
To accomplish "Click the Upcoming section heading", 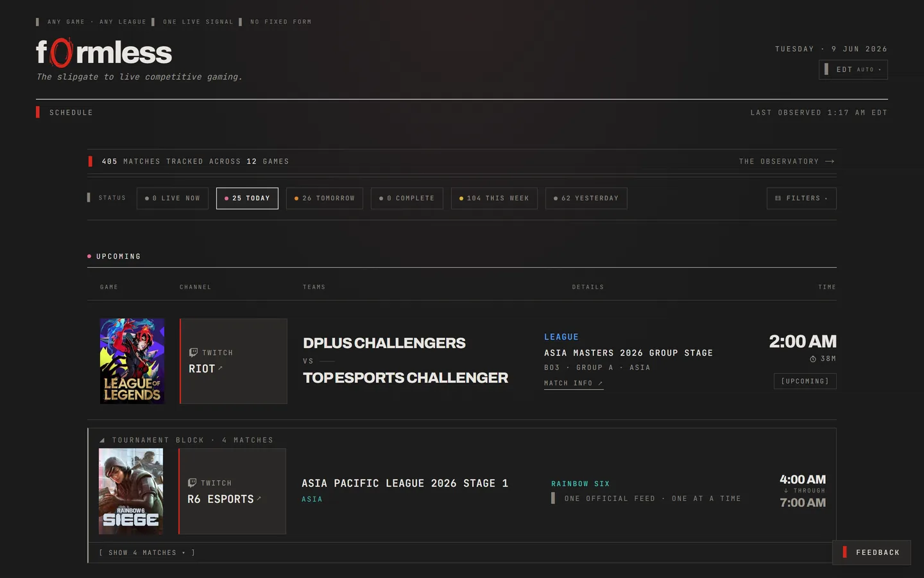I will tap(118, 256).
